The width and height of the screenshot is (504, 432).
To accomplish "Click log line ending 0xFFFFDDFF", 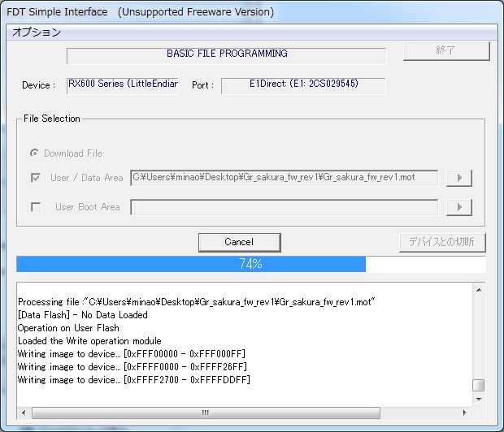I will point(133,380).
